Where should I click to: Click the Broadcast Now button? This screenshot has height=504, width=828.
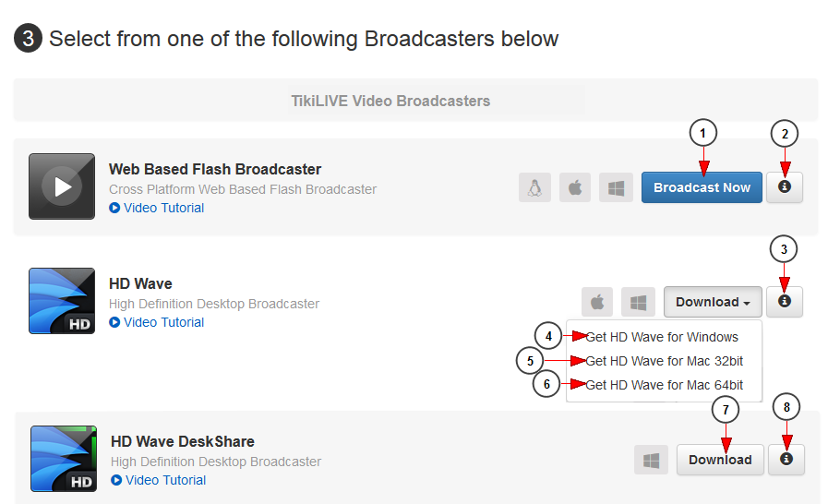click(702, 187)
